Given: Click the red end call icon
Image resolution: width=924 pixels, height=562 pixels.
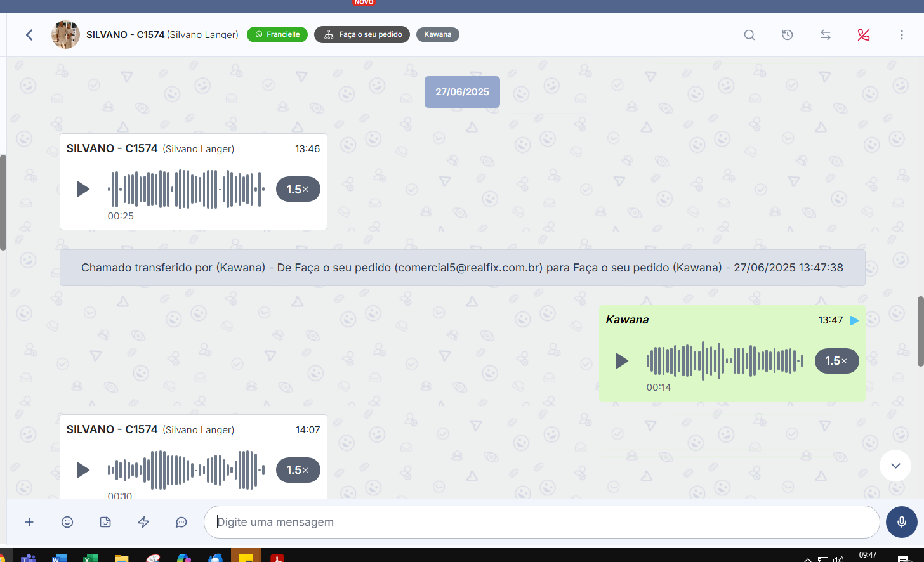Looking at the screenshot, I should [x=864, y=35].
